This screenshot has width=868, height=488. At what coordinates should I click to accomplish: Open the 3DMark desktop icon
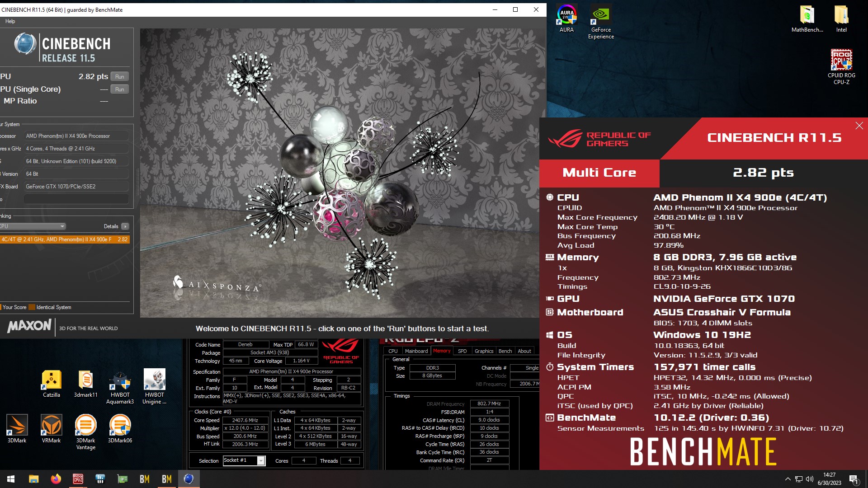click(17, 428)
